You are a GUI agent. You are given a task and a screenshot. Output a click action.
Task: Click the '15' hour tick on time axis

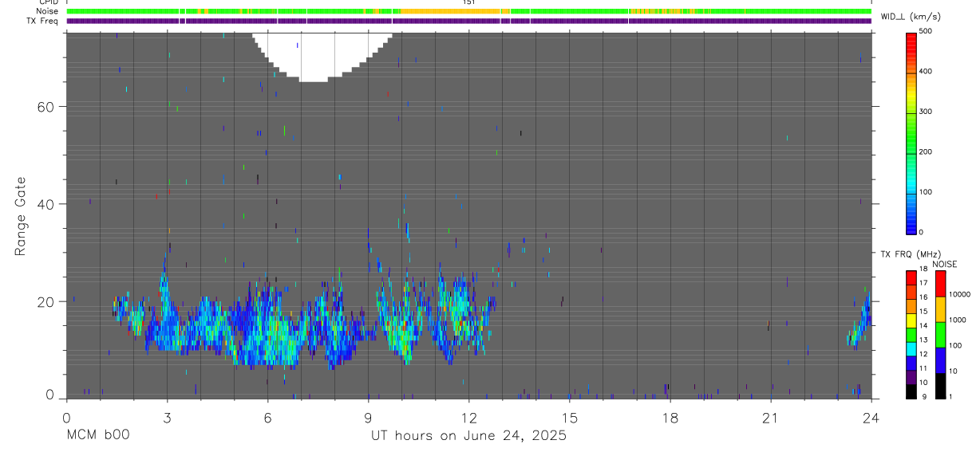(x=570, y=418)
